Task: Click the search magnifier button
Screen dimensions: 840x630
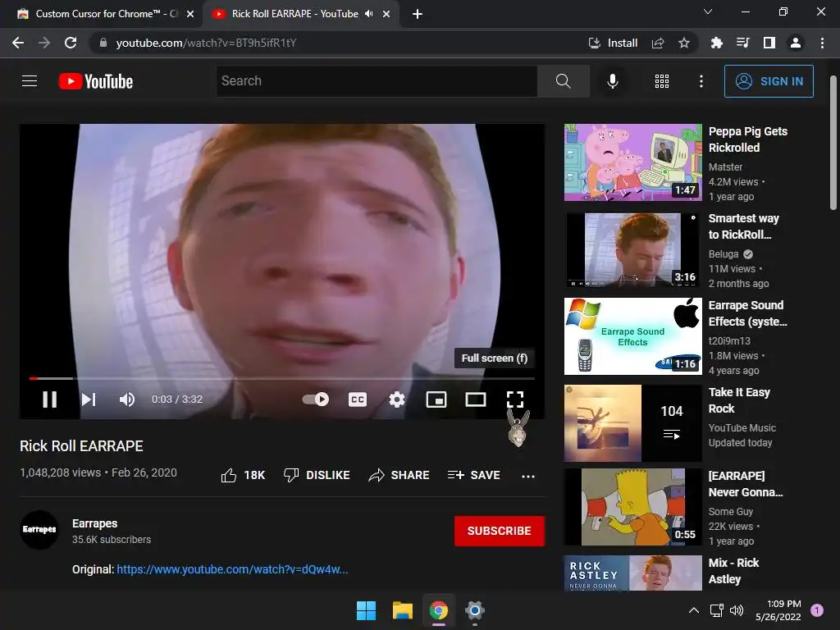Action: pyautogui.click(x=563, y=81)
